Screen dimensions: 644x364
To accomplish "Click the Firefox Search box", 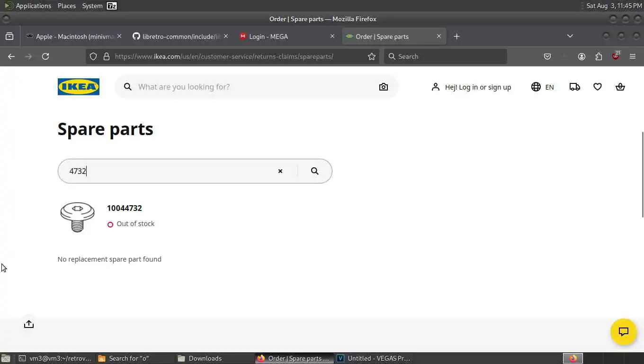I will [445, 56].
